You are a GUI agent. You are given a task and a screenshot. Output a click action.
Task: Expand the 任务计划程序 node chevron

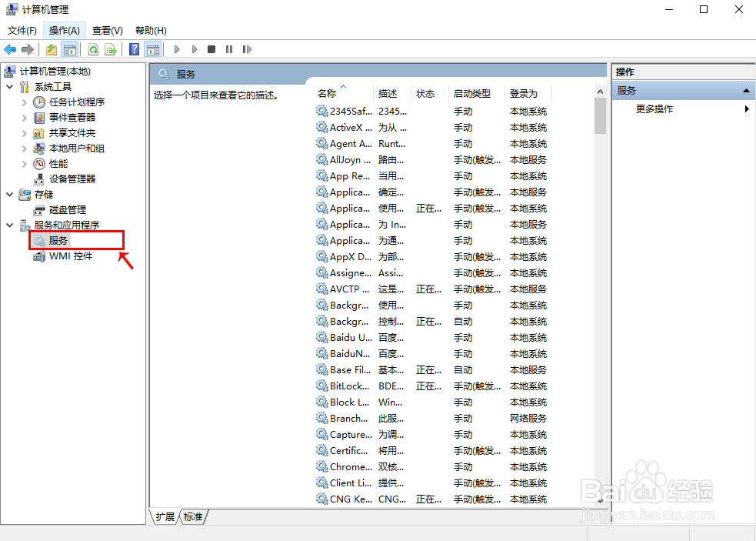[24, 102]
